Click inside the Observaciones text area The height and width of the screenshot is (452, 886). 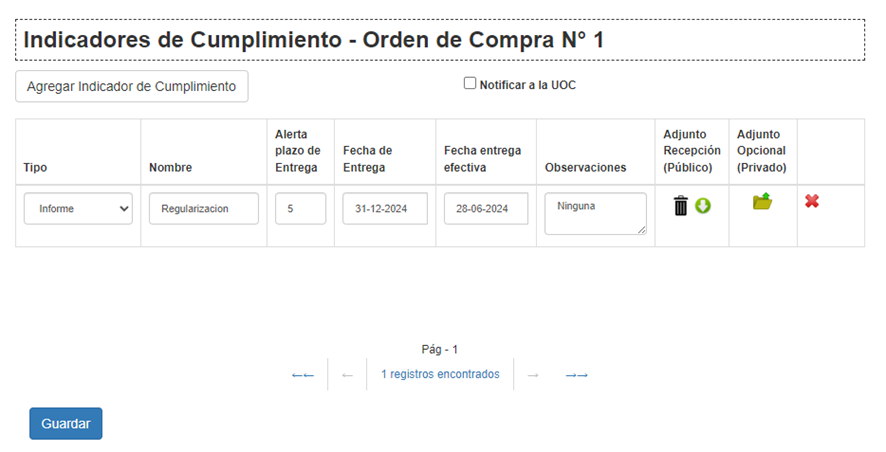[x=595, y=213]
